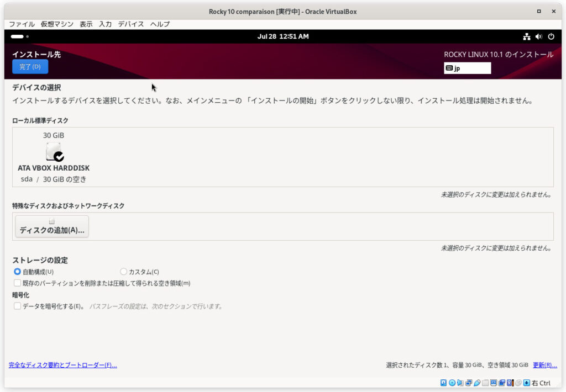Click the hard disk activity status icon
The image size is (566, 392).
(x=443, y=383)
